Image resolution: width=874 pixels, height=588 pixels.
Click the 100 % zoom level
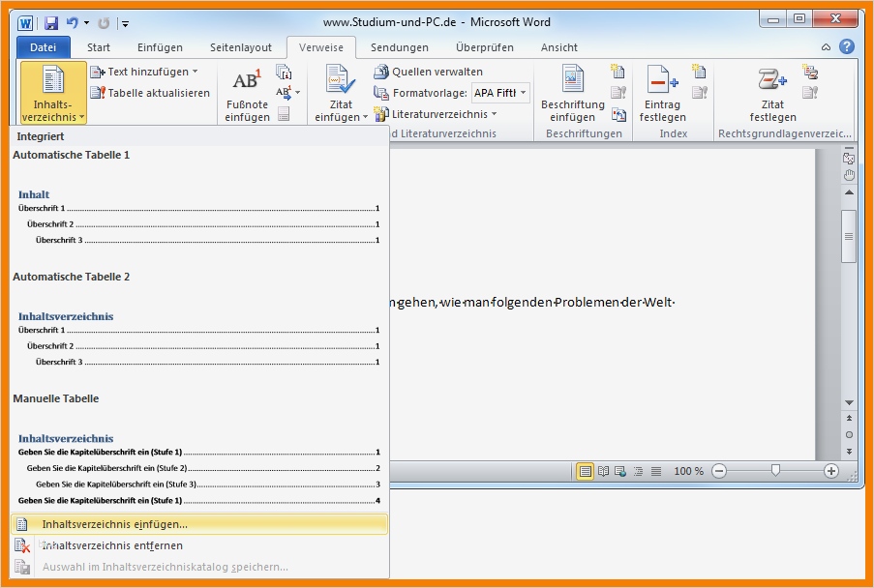point(688,471)
